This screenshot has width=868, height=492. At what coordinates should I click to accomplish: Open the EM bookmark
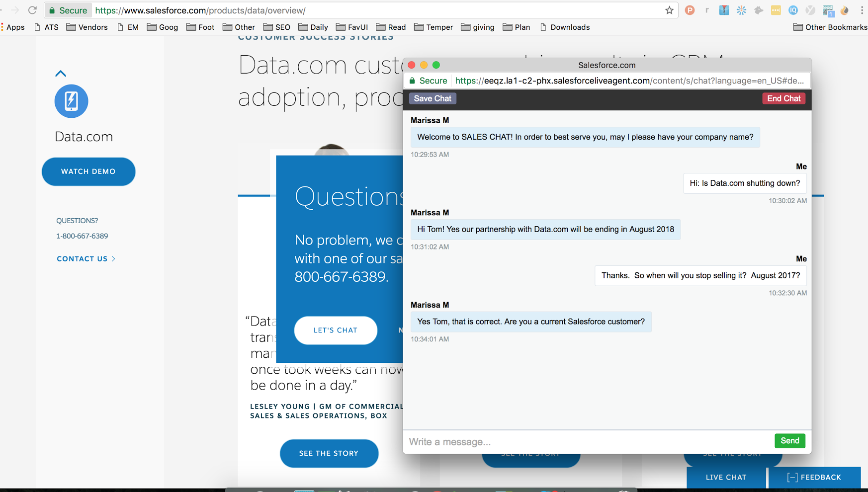[x=128, y=27]
